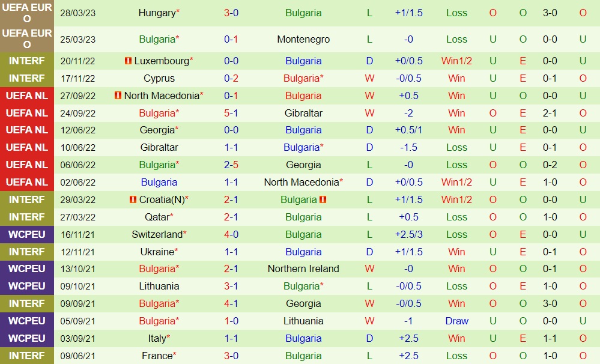600x364 pixels.
Task: Open the Hungary team link
Action: coord(157,13)
